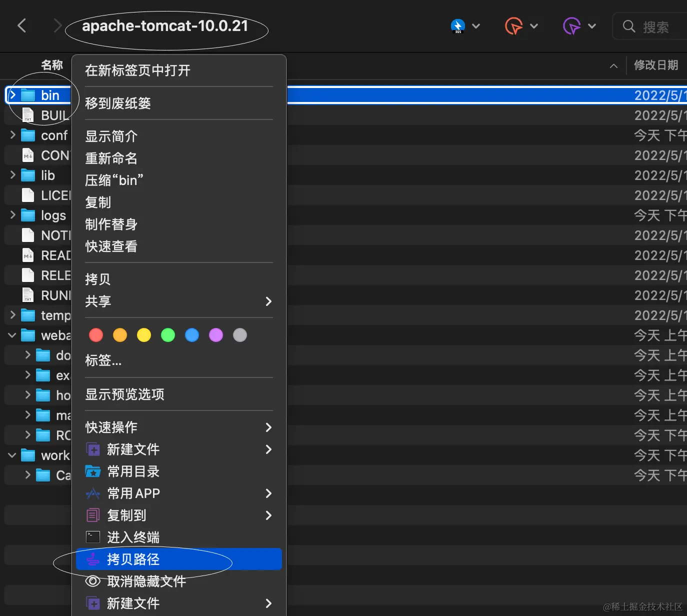687x616 pixels.
Task: Sort by the 修改日期 column header
Action: pyautogui.click(x=656, y=65)
